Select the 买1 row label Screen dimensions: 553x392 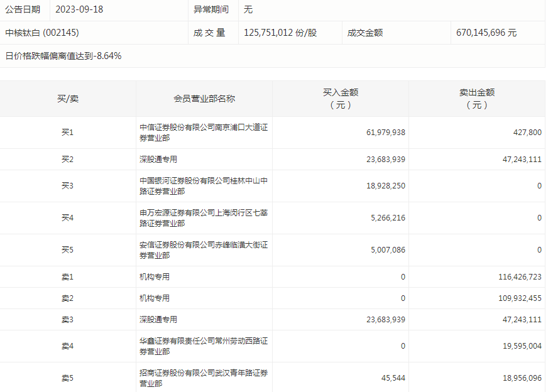pyautogui.click(x=67, y=133)
